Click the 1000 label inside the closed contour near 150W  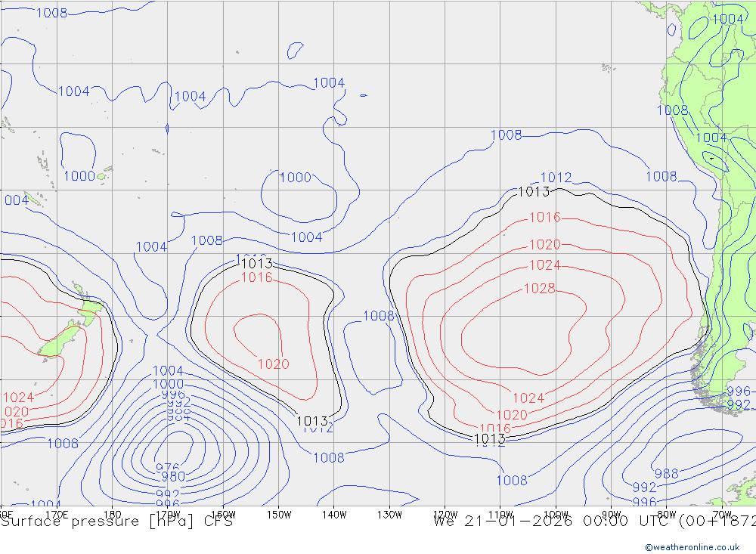(296, 178)
